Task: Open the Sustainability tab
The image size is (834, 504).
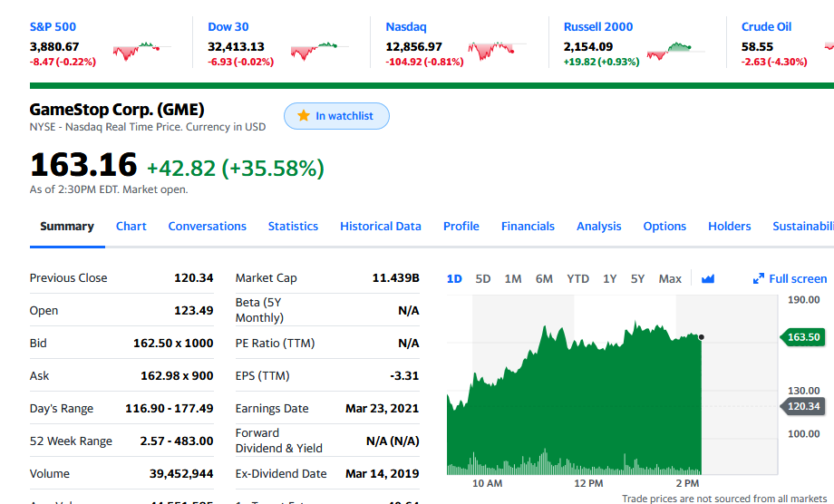Action: tap(803, 227)
